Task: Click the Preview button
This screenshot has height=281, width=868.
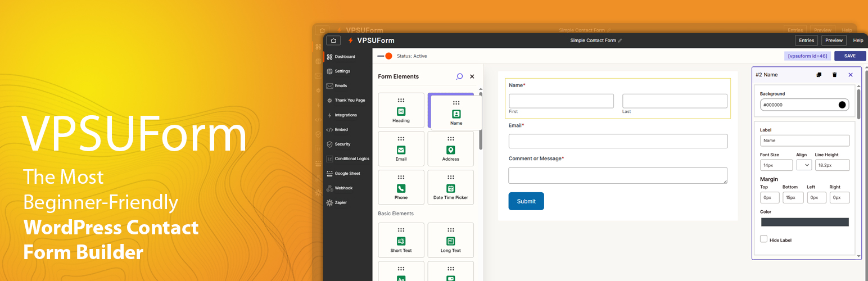Action: [834, 40]
